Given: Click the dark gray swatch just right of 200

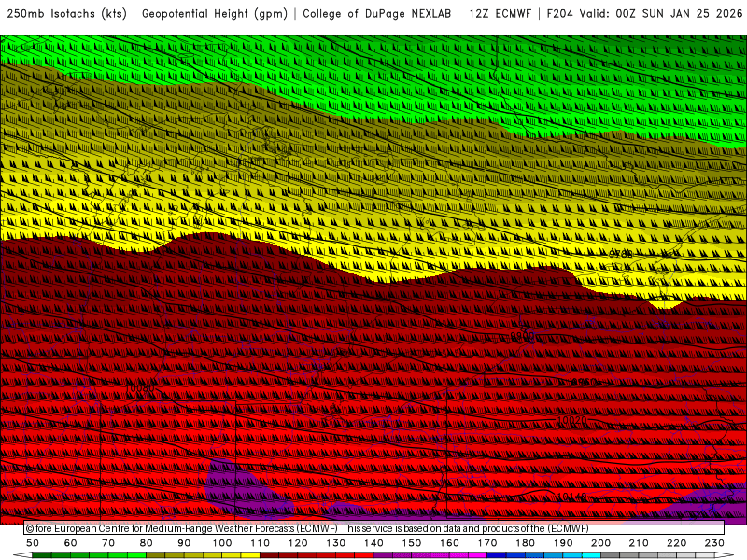Looking at the screenshot, I should (611, 555).
